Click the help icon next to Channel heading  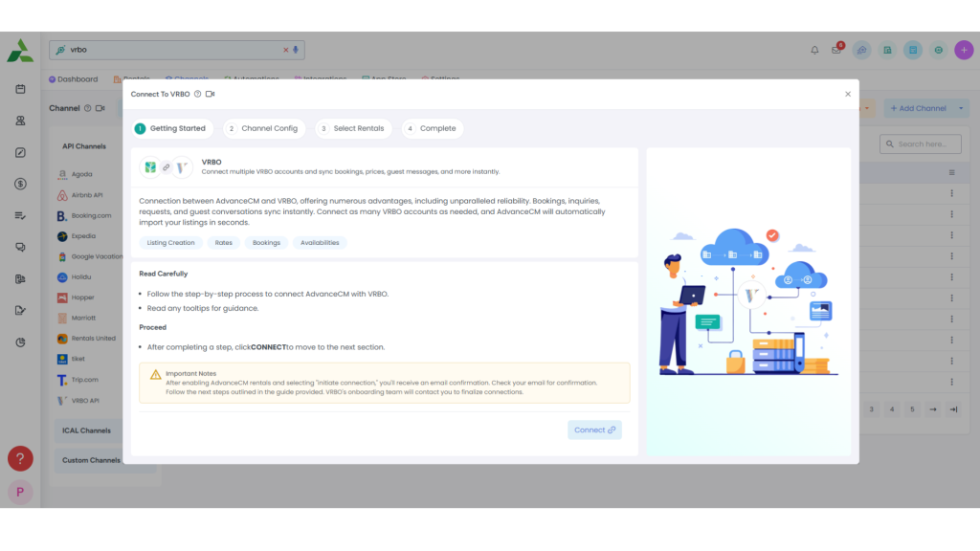tap(87, 108)
